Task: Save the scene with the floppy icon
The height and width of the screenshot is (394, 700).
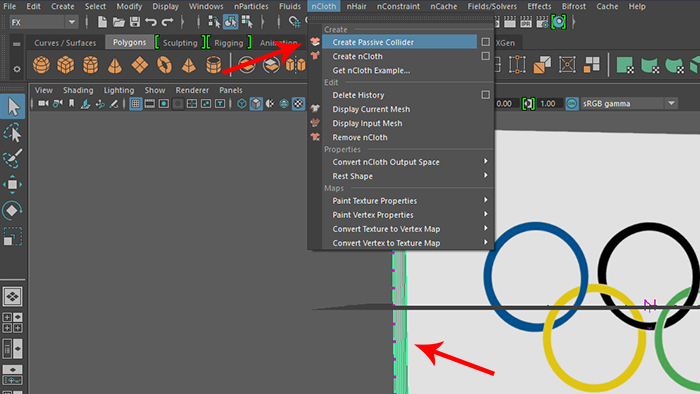Action: [135, 22]
